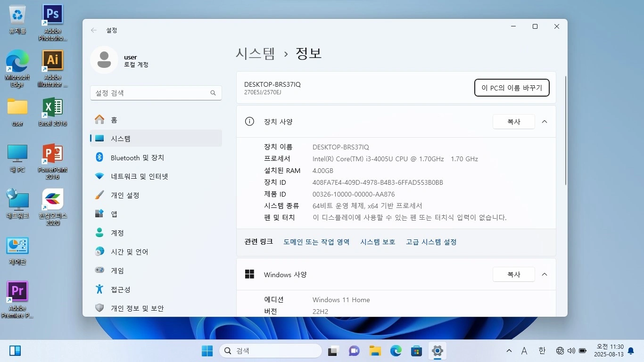Open 계정 settings category

click(156, 233)
